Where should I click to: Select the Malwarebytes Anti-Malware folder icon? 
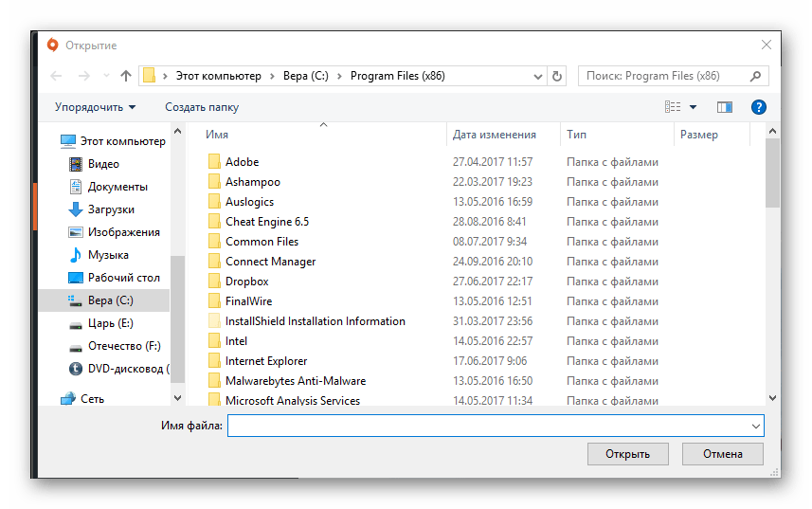[x=214, y=381]
